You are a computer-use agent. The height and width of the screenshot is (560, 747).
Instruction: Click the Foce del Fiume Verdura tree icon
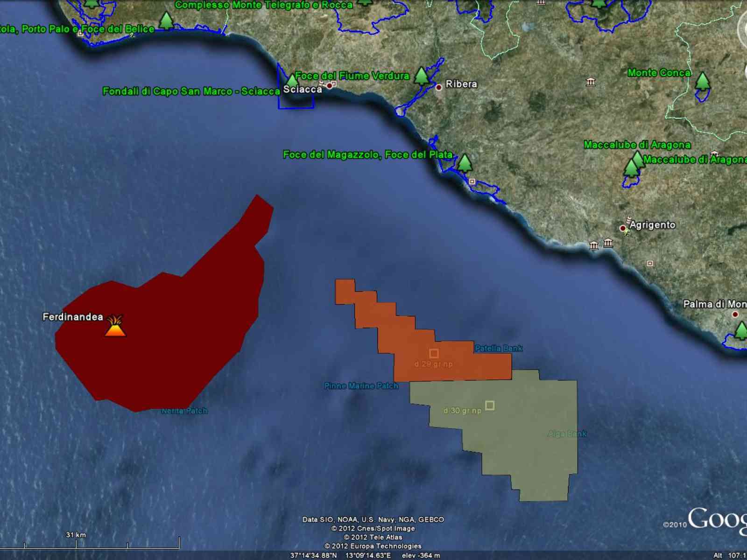coord(421,76)
